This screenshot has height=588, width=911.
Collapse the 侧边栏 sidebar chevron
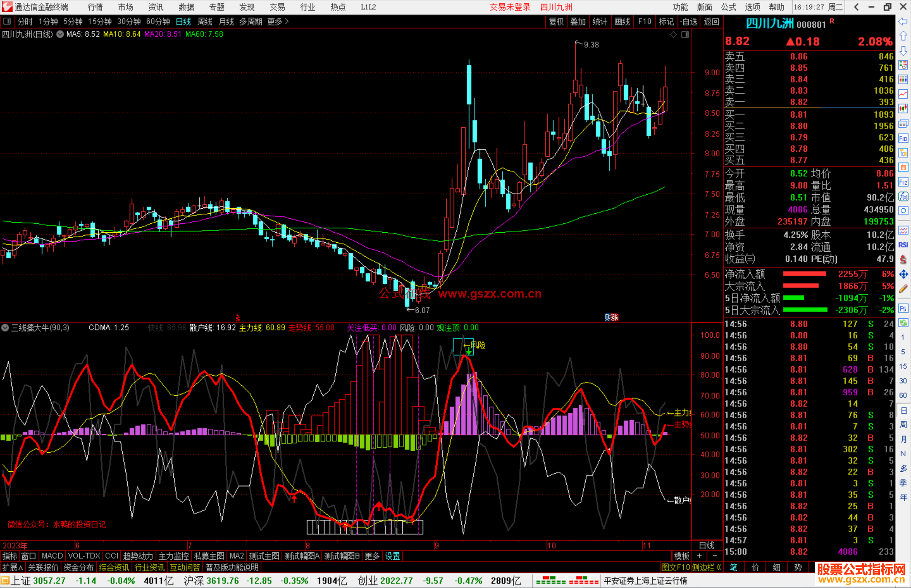tap(719, 567)
